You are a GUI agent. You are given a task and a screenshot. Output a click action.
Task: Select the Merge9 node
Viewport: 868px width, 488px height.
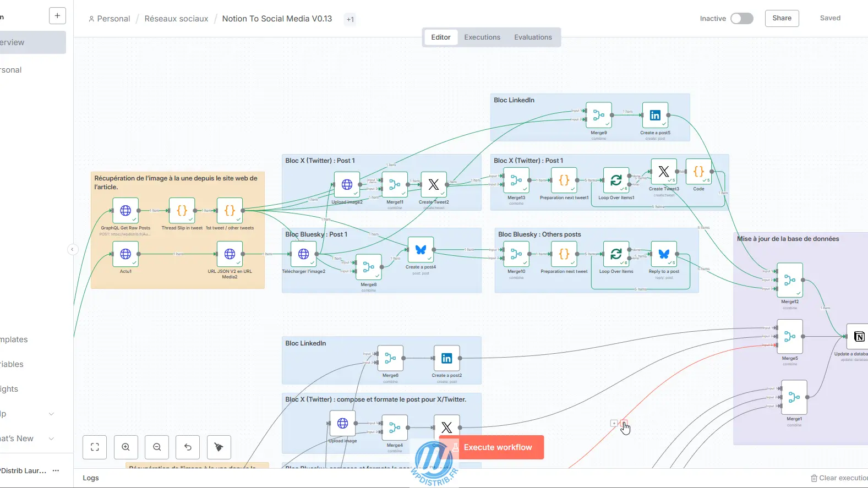[x=599, y=116]
